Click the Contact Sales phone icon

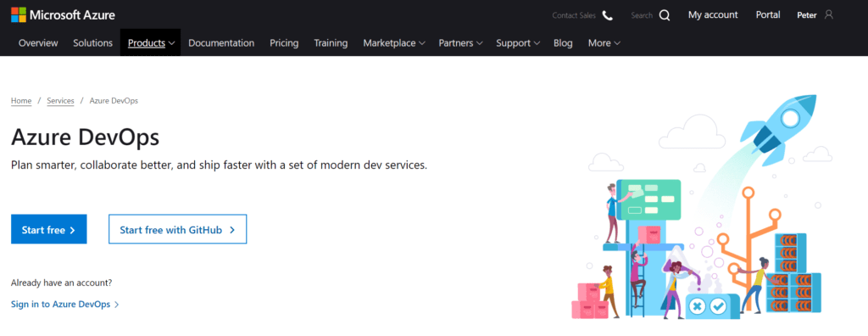point(607,15)
